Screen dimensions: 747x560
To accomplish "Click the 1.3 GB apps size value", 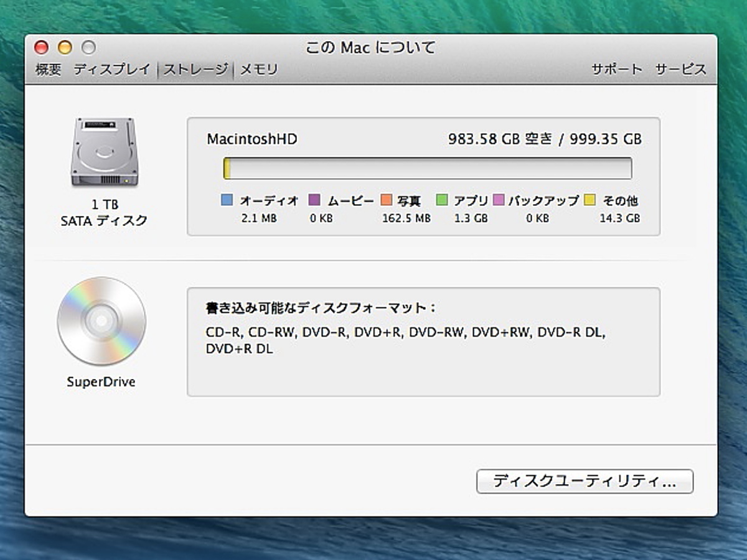I will point(470,218).
